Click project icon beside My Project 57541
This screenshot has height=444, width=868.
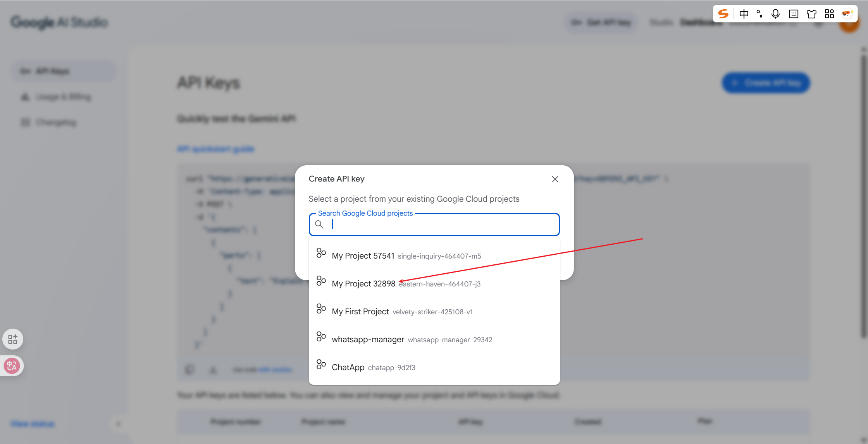coord(321,253)
